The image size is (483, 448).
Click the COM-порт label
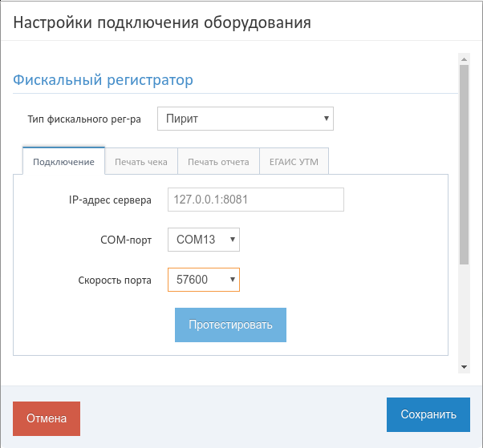(126, 240)
